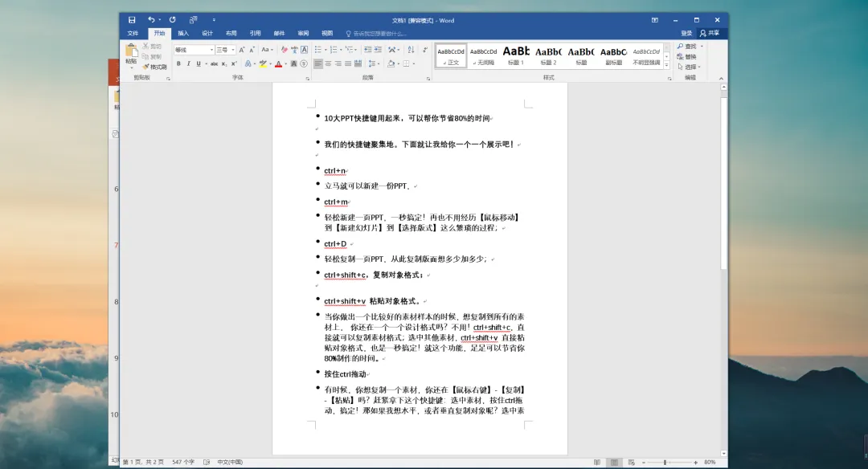Switch to Print Layout view in status bar
Viewport: 868px width, 469px height.
pyautogui.click(x=614, y=462)
